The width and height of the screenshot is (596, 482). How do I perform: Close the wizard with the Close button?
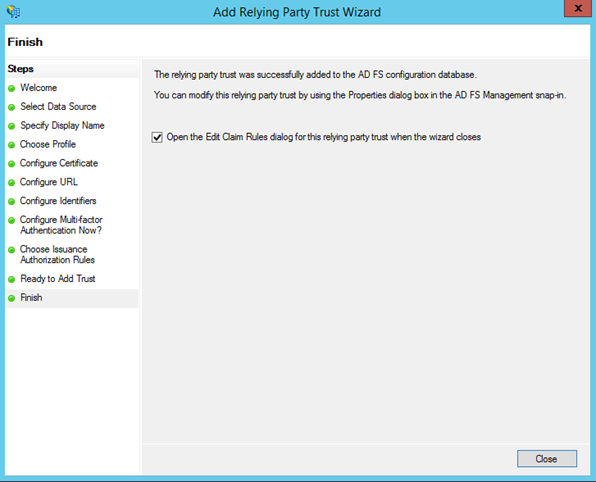coord(547,459)
